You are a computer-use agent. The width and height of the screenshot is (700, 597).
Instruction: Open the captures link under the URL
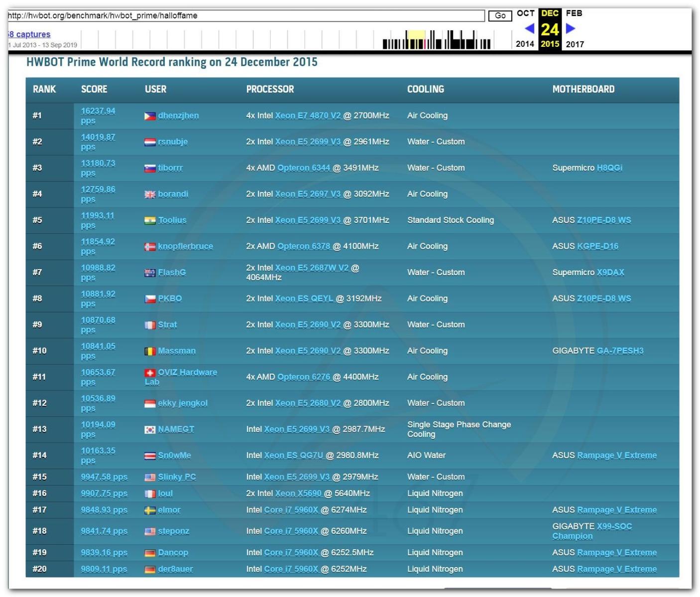click(x=29, y=34)
